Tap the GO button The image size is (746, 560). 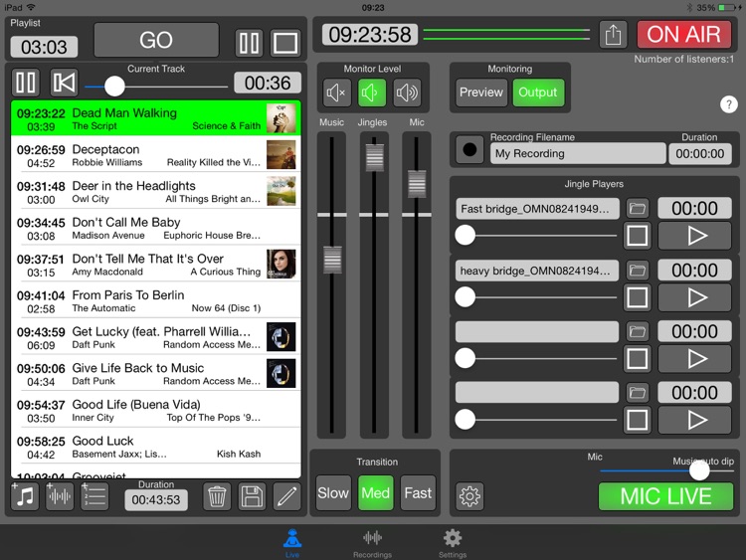pos(156,40)
